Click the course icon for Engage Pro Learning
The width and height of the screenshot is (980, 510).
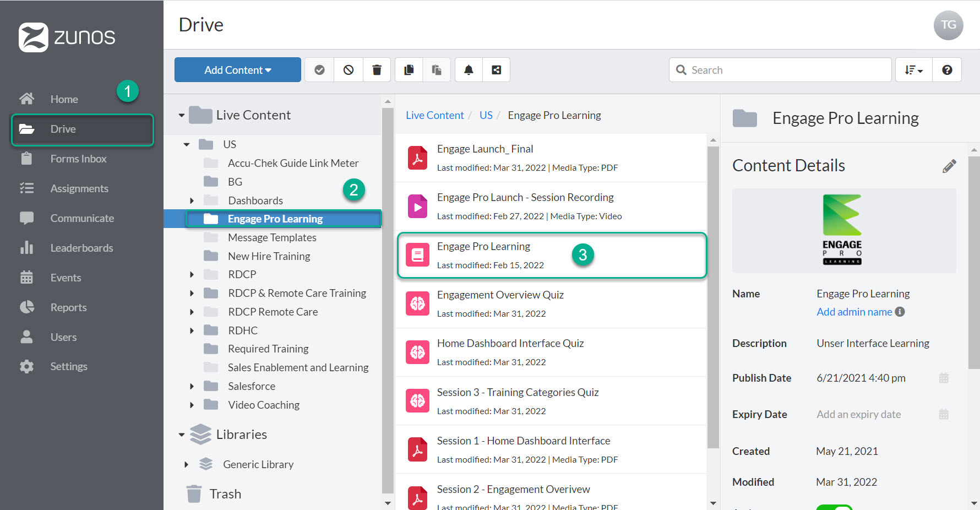(417, 255)
